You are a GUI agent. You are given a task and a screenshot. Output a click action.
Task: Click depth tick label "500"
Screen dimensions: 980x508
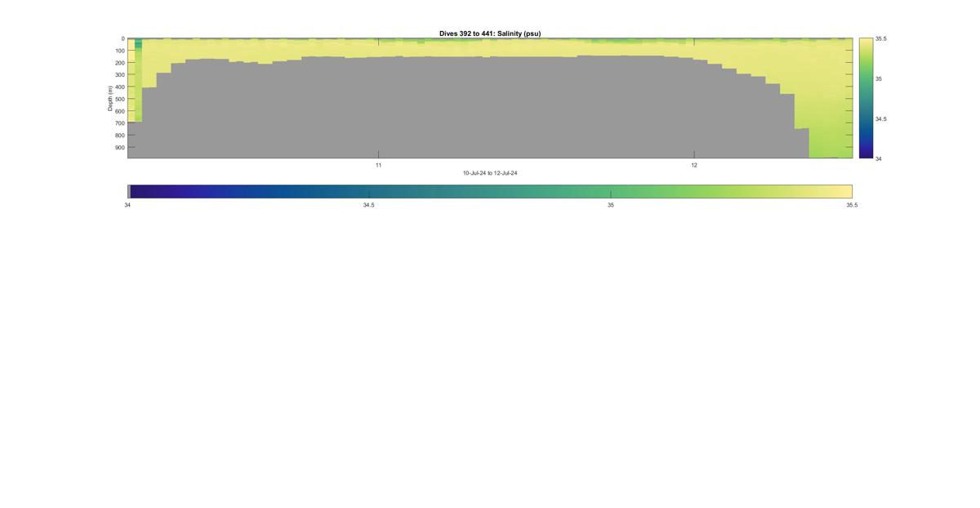click(119, 99)
